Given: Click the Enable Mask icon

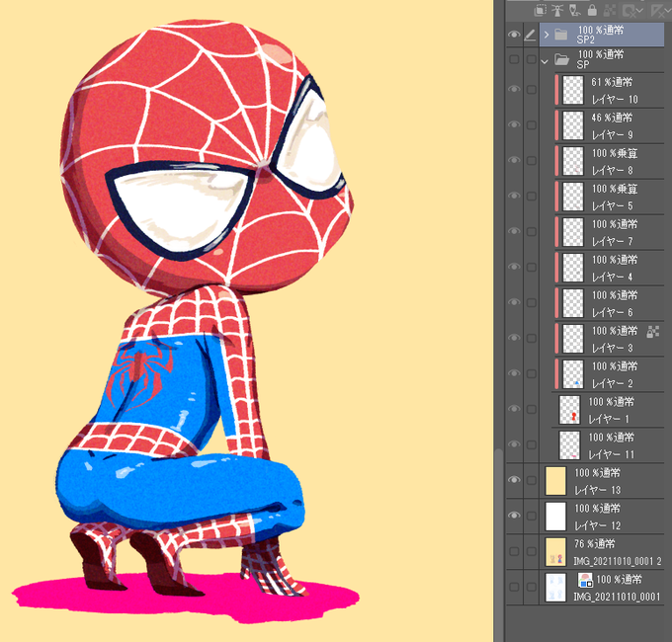Looking at the screenshot, I should pos(629,10).
